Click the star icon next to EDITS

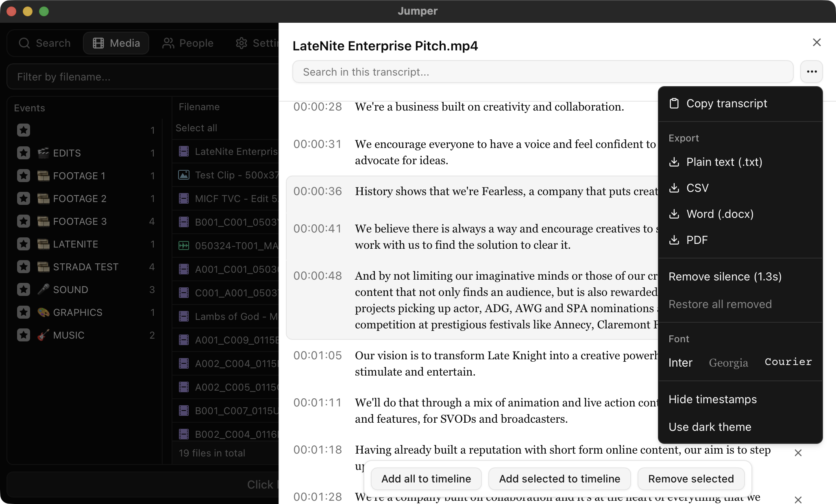(x=24, y=153)
